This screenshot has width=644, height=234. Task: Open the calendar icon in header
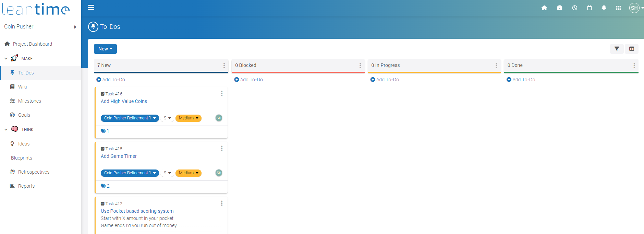590,8
